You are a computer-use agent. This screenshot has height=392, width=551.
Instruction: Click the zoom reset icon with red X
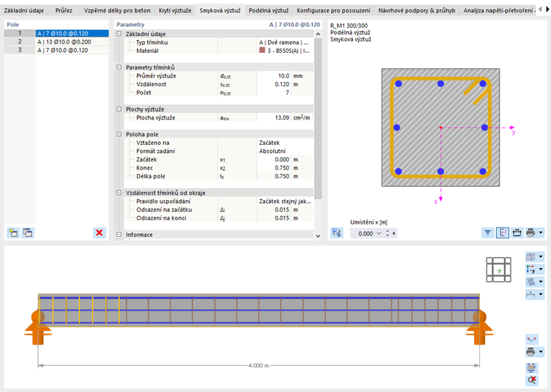point(531,380)
